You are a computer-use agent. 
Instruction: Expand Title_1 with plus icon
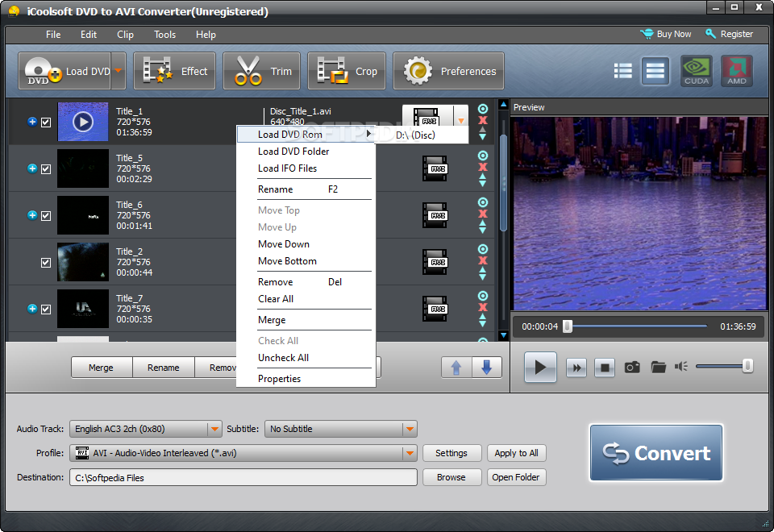click(x=32, y=122)
